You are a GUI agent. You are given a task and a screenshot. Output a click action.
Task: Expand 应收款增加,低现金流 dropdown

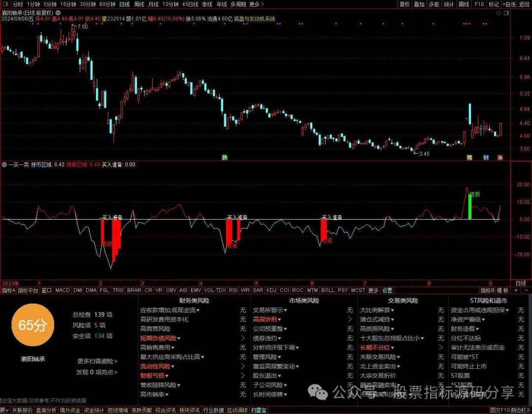click(170, 310)
